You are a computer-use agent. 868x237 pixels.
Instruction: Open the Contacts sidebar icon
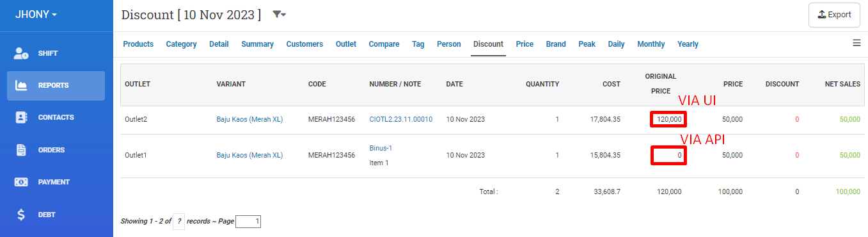click(x=21, y=118)
